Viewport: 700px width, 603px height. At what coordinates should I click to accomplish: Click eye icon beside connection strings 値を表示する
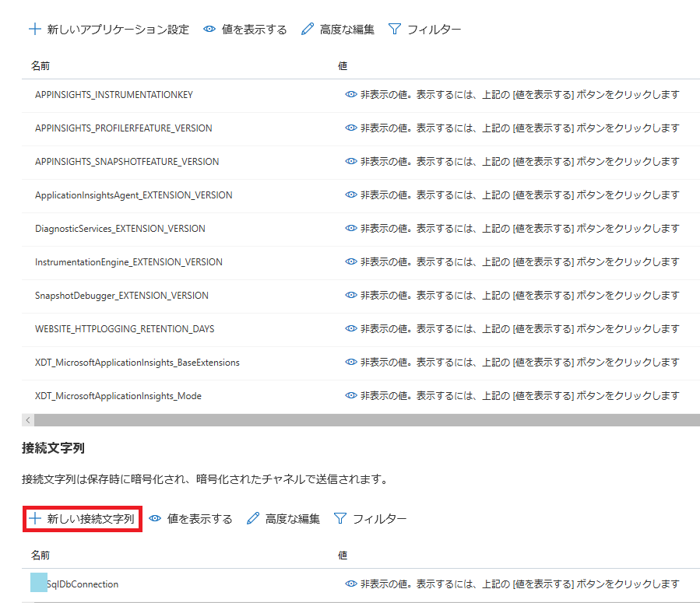coord(155,519)
